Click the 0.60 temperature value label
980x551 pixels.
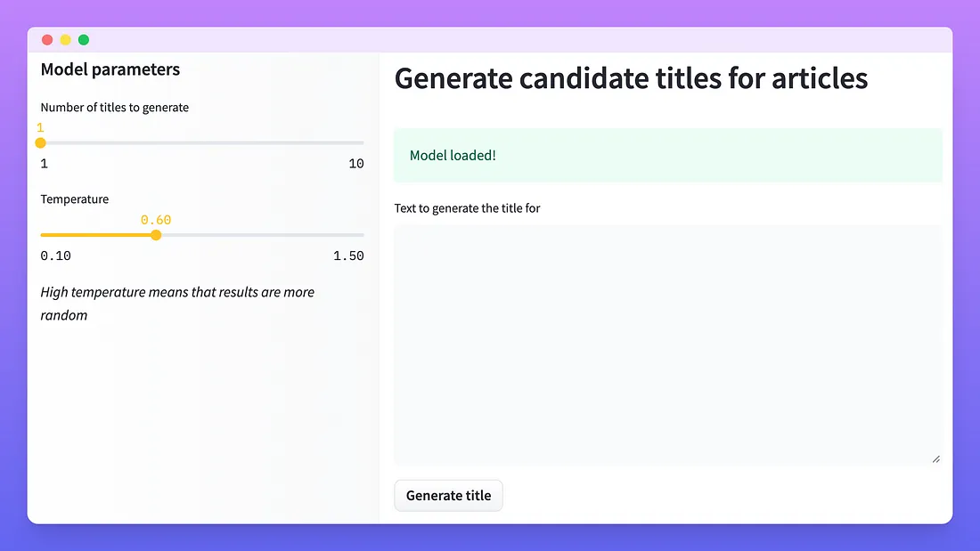point(156,220)
